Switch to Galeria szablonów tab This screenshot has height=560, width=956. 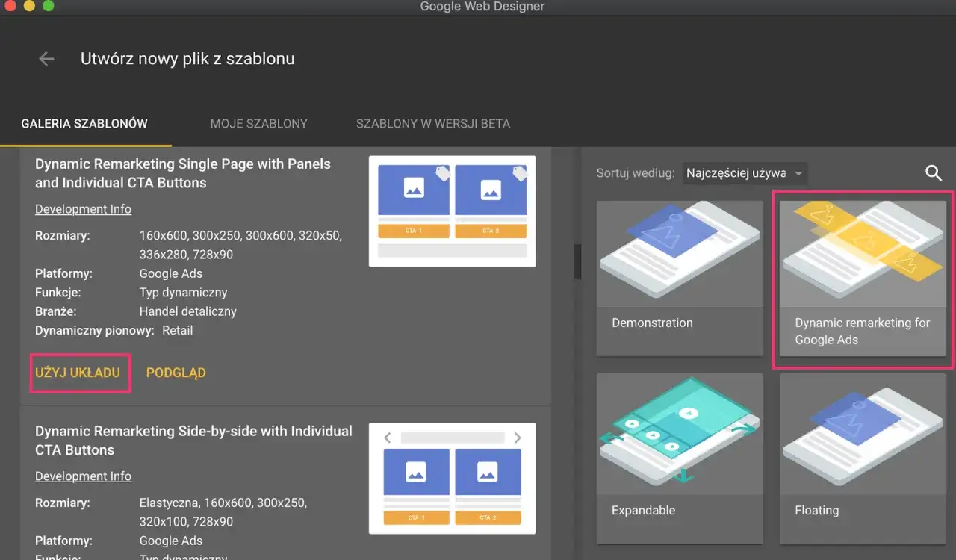[x=84, y=124]
